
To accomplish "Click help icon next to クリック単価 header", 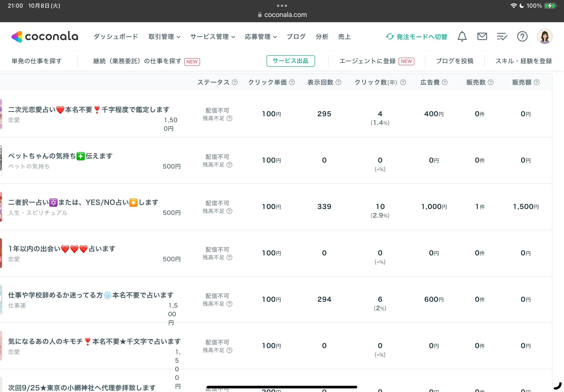I will click(x=292, y=82).
